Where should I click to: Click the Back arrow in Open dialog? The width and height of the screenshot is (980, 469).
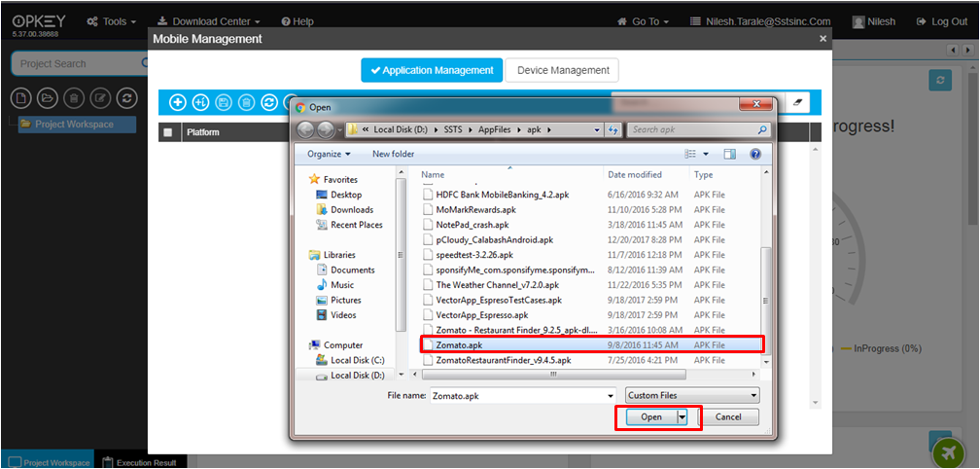click(305, 130)
